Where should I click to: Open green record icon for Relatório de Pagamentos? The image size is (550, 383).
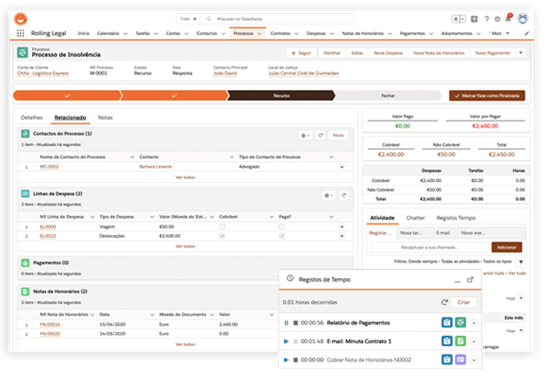tap(461, 323)
